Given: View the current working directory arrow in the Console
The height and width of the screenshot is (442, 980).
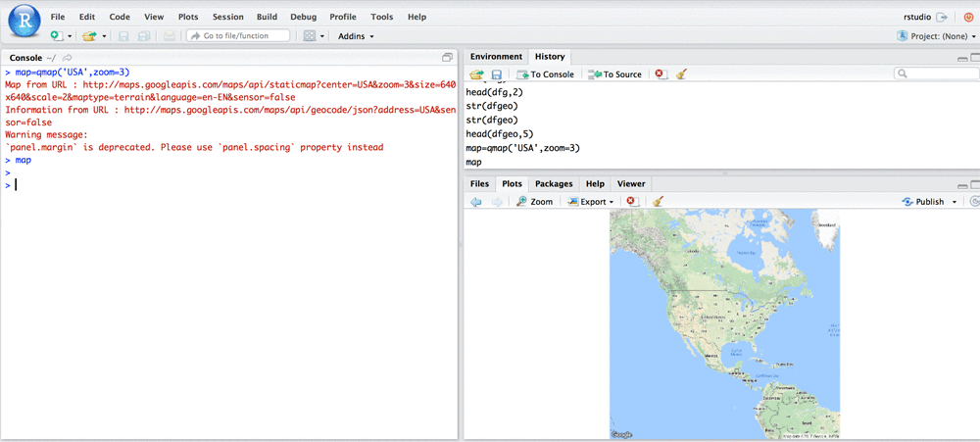Looking at the screenshot, I should pyautogui.click(x=68, y=58).
